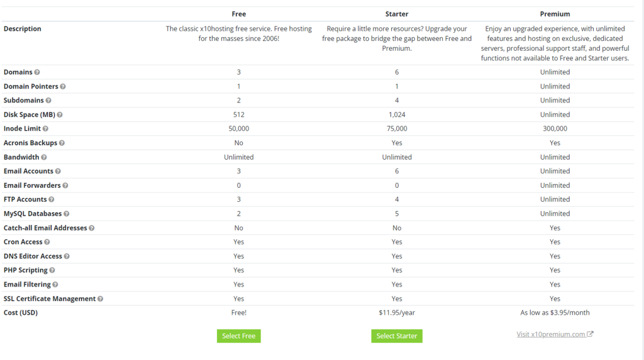Viewport: 644px width, 360px height.
Task: Click the SSL Certificate Management help icon
Action: coord(101,299)
